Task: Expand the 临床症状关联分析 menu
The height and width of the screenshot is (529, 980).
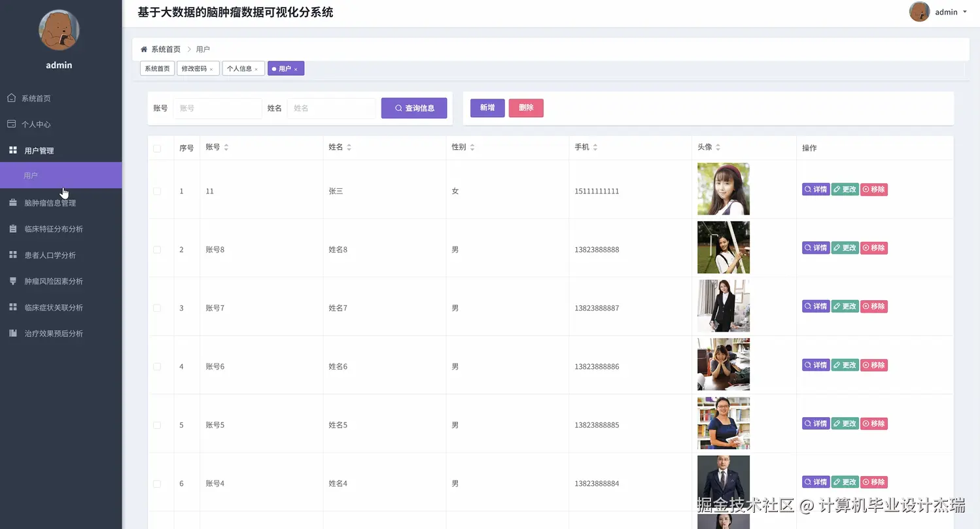Action: [61, 307]
